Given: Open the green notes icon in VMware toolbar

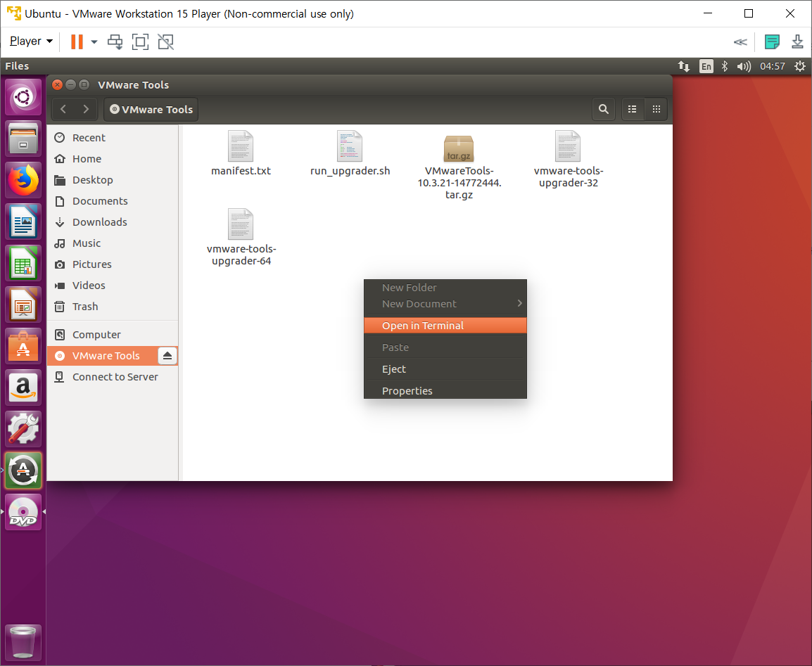Looking at the screenshot, I should click(772, 41).
